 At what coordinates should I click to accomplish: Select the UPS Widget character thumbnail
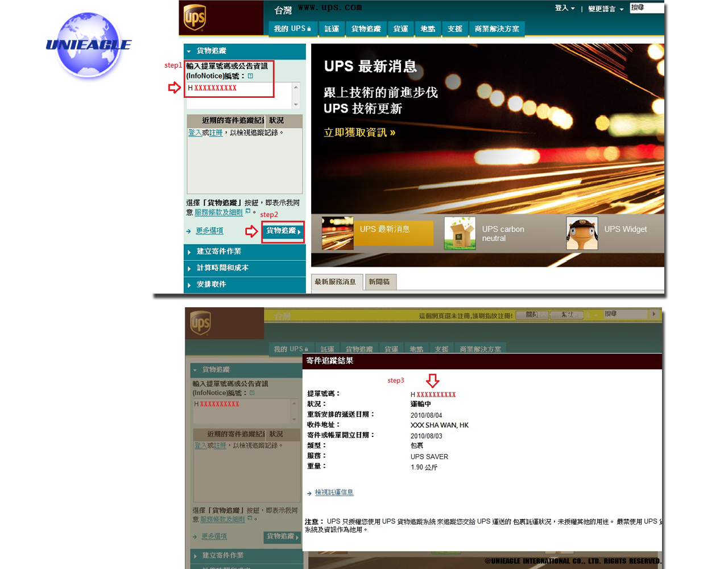[x=582, y=233]
